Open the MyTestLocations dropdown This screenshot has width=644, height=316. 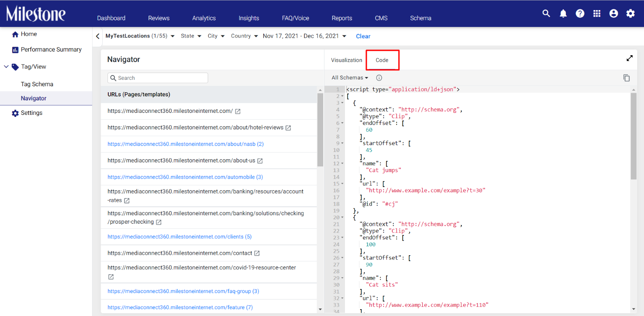[x=140, y=36]
